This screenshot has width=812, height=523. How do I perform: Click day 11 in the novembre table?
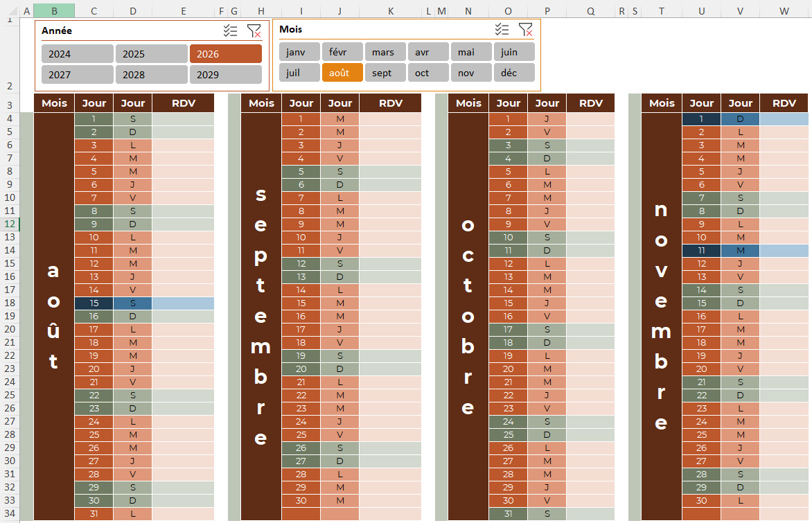[701, 251]
